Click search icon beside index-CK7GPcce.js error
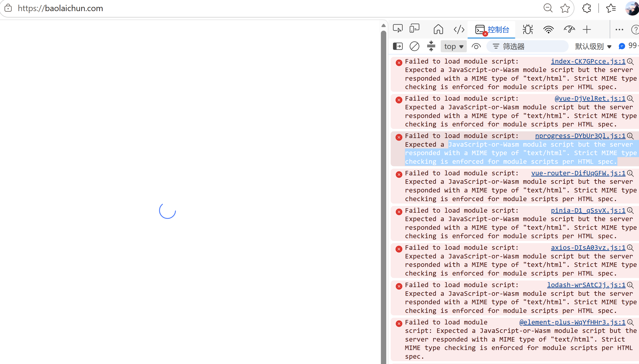The height and width of the screenshot is (364, 639). [x=630, y=62]
